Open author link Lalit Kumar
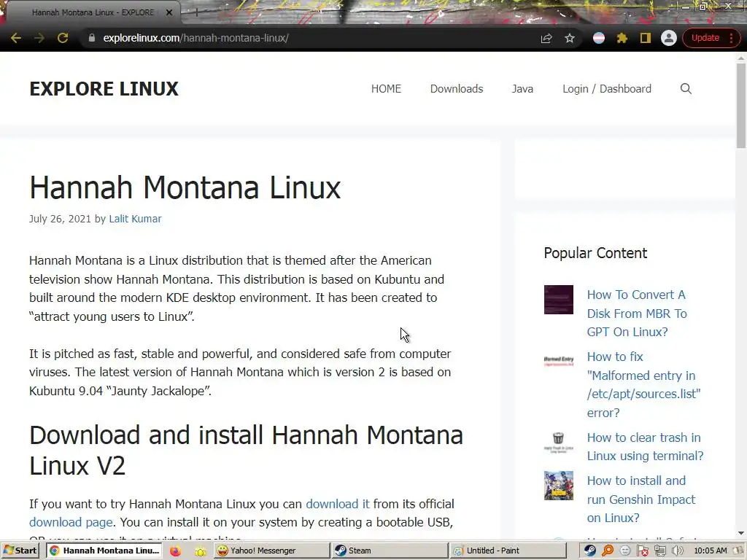Image resolution: width=747 pixels, height=560 pixels. (135, 219)
